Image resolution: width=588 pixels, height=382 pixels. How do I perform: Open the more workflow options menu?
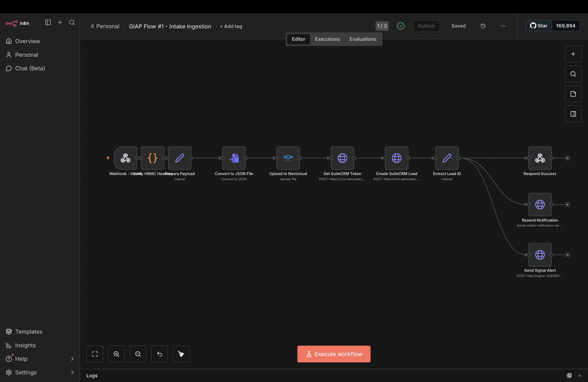pyautogui.click(x=503, y=26)
